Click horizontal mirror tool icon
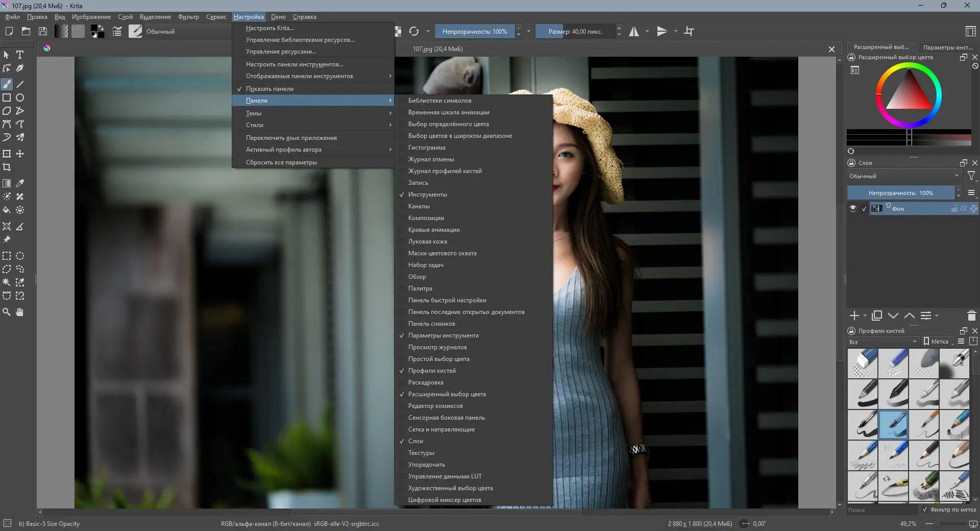 coord(633,31)
